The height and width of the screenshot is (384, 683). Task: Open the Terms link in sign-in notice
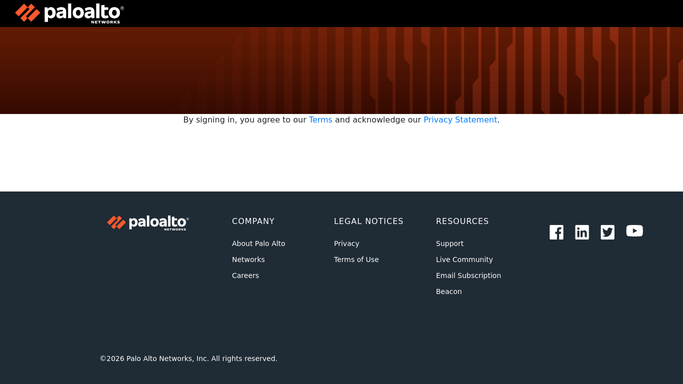click(321, 120)
